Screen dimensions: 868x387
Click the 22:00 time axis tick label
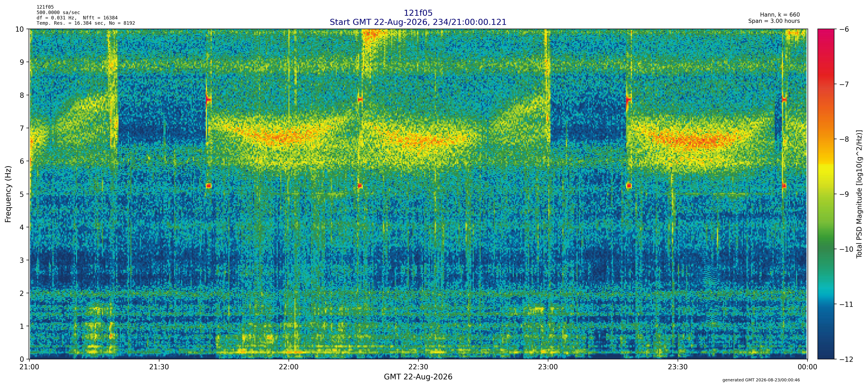[289, 367]
